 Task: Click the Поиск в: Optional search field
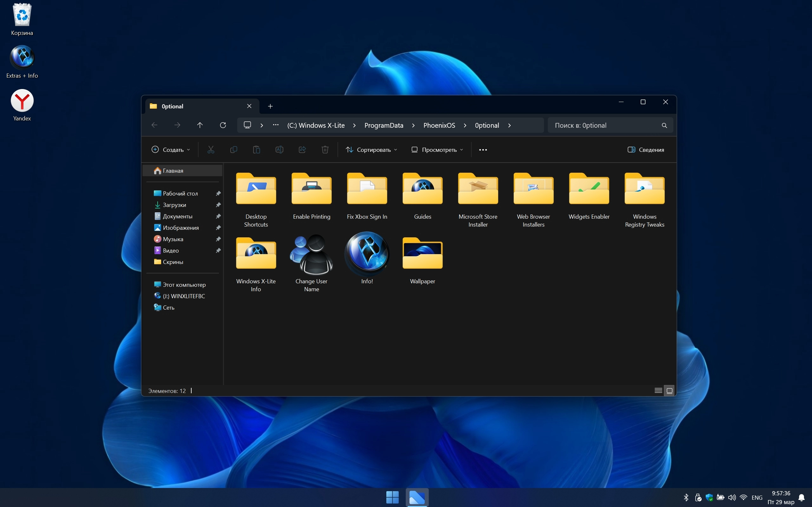604,125
